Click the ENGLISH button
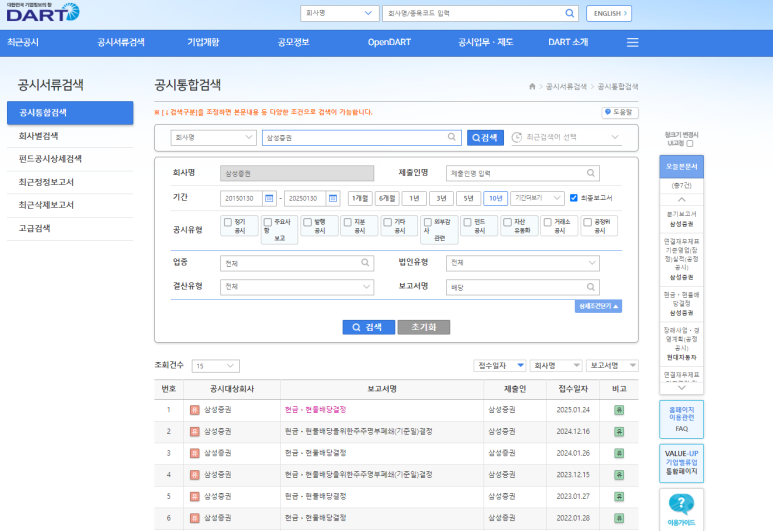This screenshot has height=531, width=773. 609,13
